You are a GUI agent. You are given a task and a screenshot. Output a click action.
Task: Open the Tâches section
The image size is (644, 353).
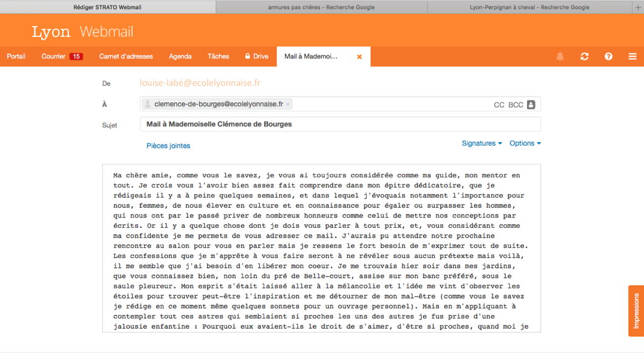(x=218, y=57)
